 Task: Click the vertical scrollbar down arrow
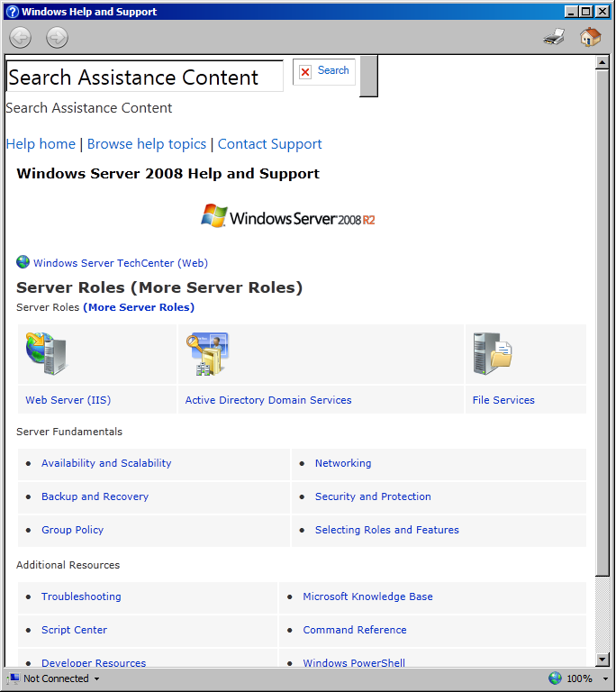tap(602, 660)
